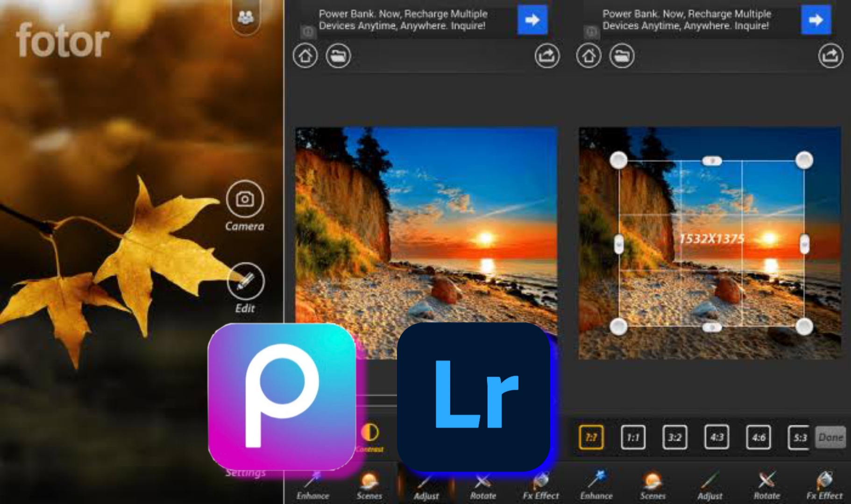
Task: Choose the 4:3 aspect ratio option
Action: pos(716,437)
